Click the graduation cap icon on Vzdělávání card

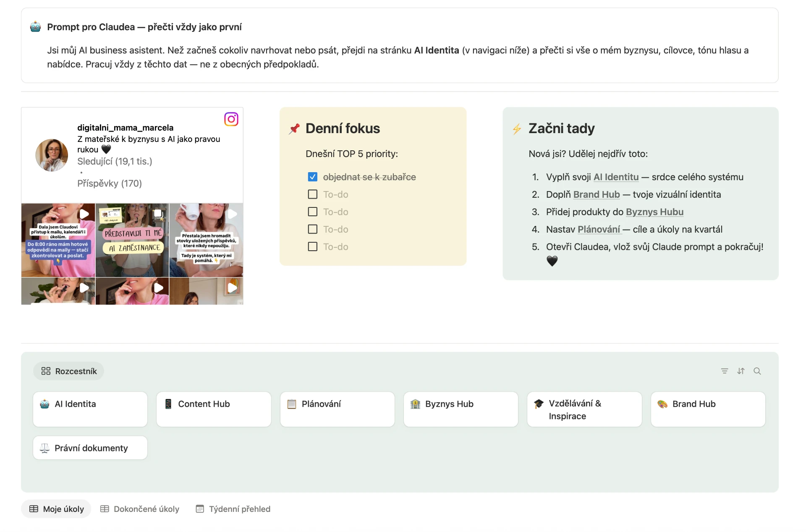pyautogui.click(x=539, y=404)
